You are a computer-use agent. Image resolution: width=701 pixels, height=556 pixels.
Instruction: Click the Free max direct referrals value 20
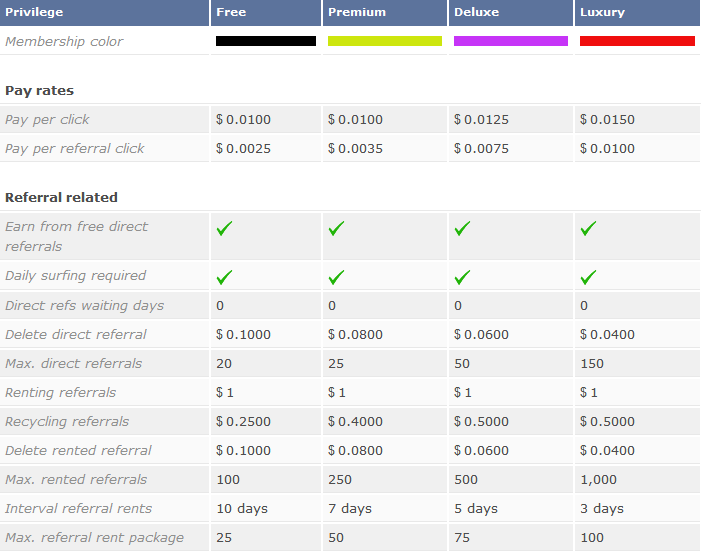[224, 364]
